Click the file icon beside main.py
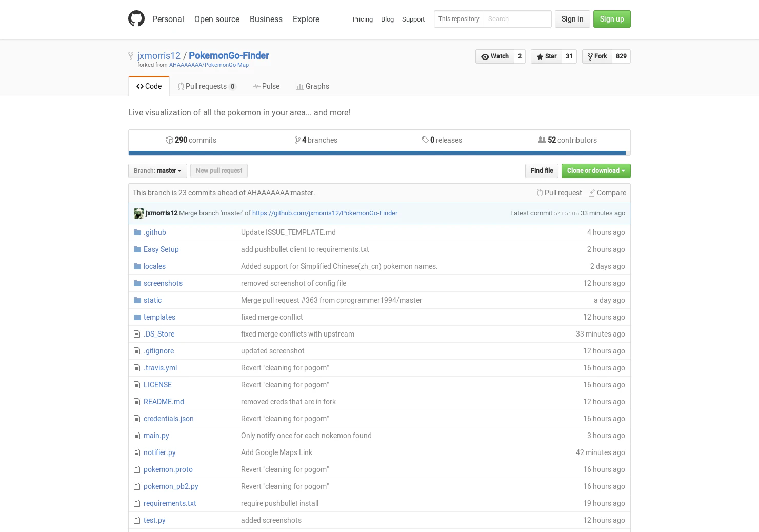The height and width of the screenshot is (532, 759). (137, 436)
